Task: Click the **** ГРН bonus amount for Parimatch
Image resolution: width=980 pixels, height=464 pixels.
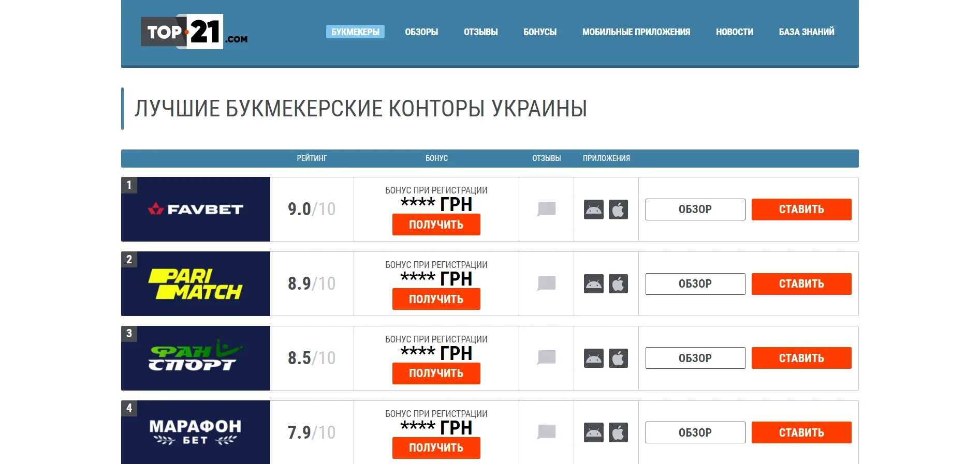Action: pyautogui.click(x=436, y=279)
